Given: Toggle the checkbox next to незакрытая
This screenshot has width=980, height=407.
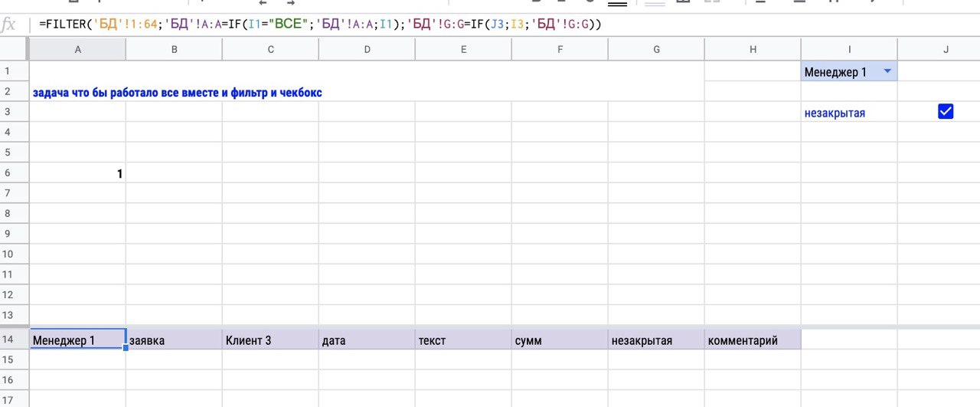Looking at the screenshot, I should click(x=946, y=112).
